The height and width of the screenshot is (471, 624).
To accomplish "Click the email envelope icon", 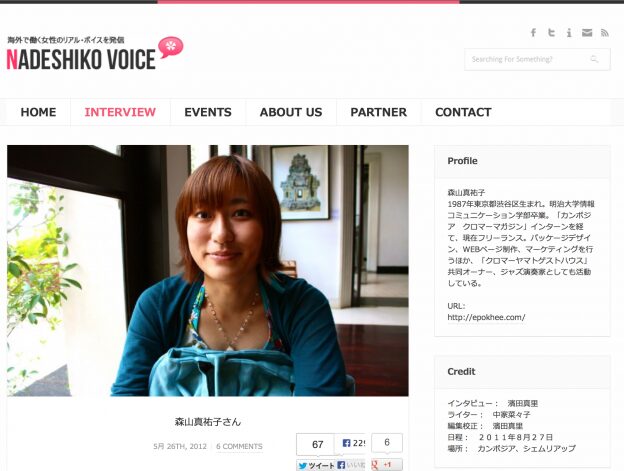I will 587,33.
